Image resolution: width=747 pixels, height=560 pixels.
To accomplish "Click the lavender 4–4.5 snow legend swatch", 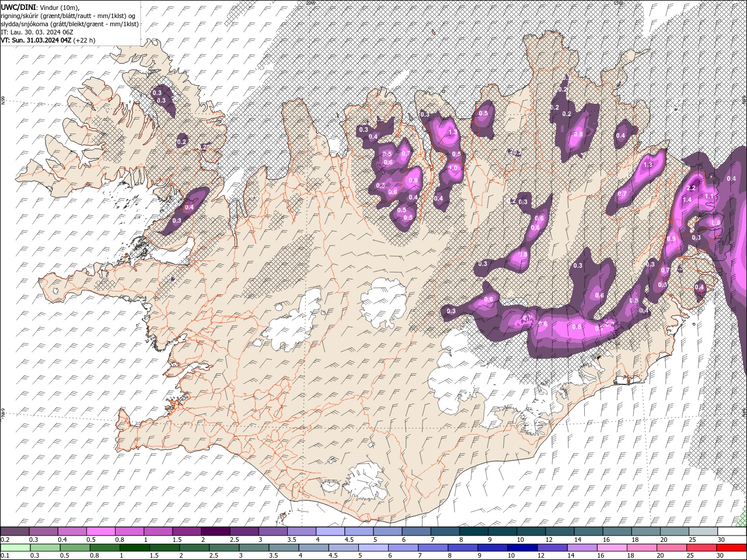I will [330, 531].
